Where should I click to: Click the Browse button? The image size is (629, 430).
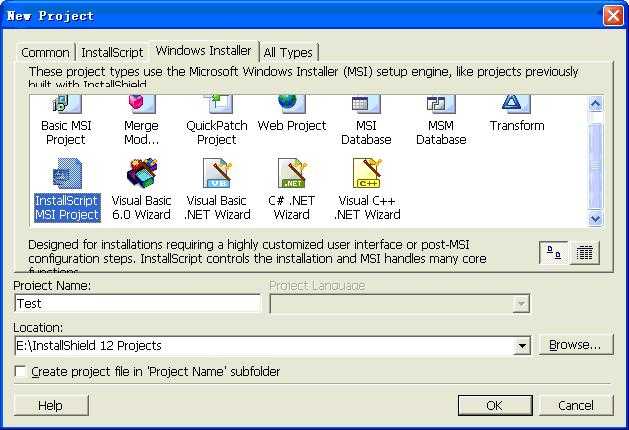click(x=575, y=345)
